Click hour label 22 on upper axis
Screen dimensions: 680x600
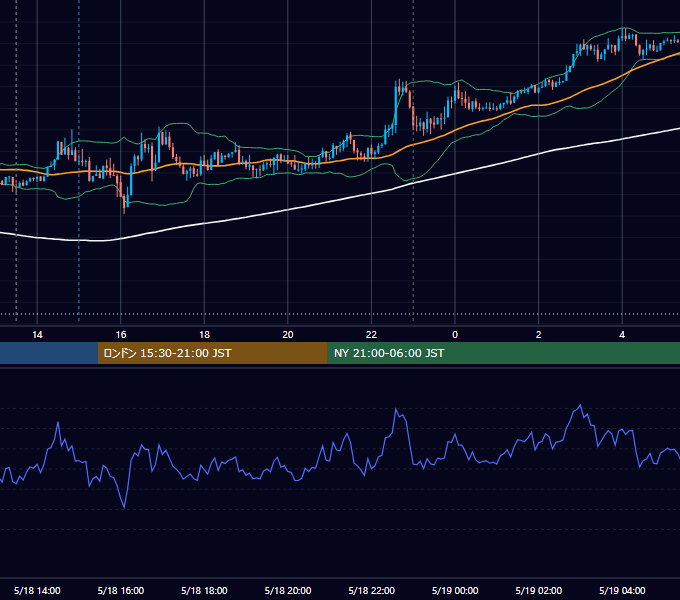click(372, 335)
